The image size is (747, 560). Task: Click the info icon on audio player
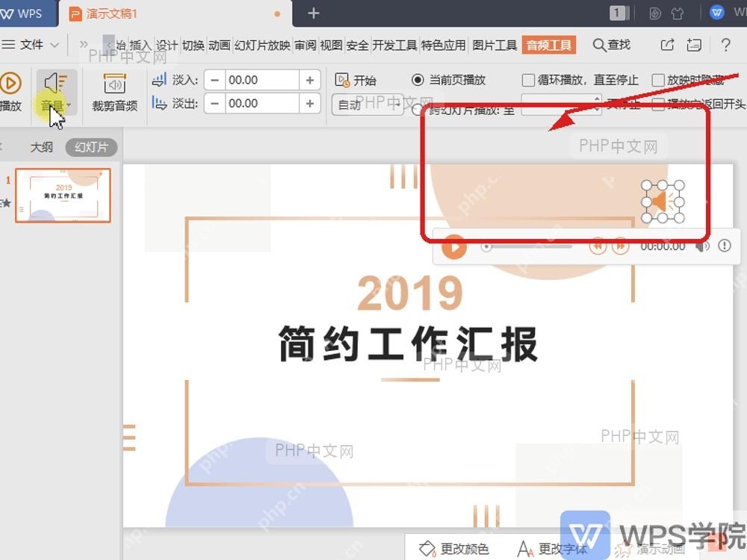(725, 246)
